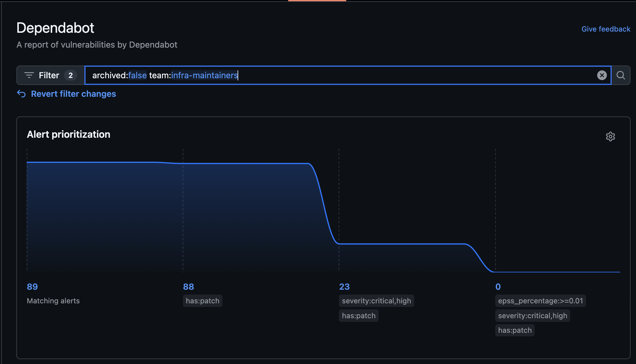Viewport: 636px width, 364px height.
Task: Open the Filter dropdown button
Action: 49,75
